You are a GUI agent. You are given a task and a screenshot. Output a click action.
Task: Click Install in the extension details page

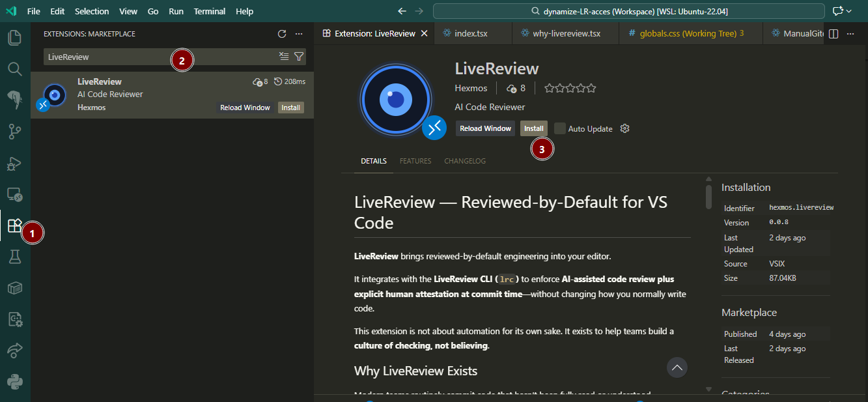[x=534, y=128]
